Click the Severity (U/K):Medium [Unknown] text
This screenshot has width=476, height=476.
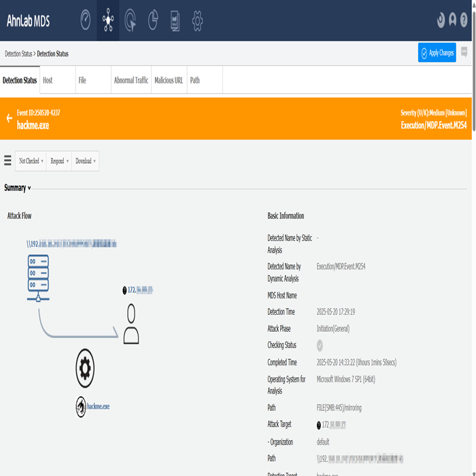434,113
